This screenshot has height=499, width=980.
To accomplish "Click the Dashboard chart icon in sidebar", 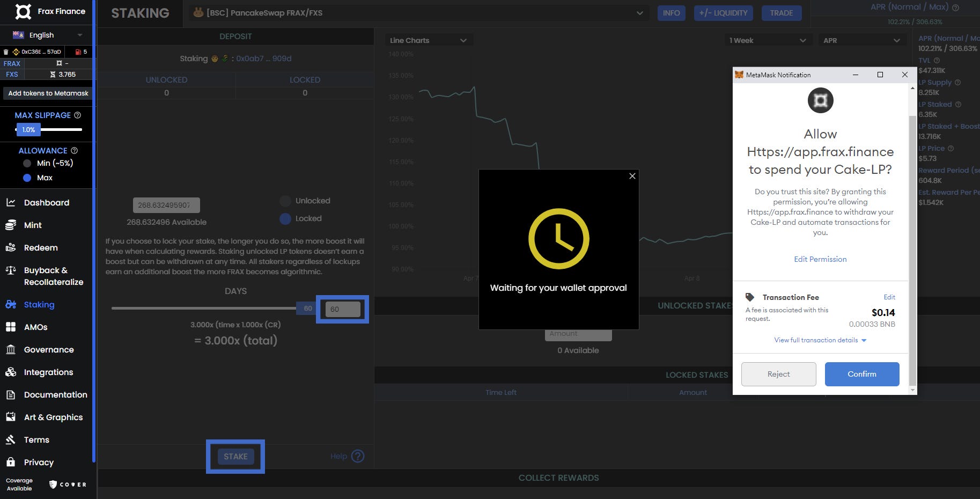I will click(11, 202).
